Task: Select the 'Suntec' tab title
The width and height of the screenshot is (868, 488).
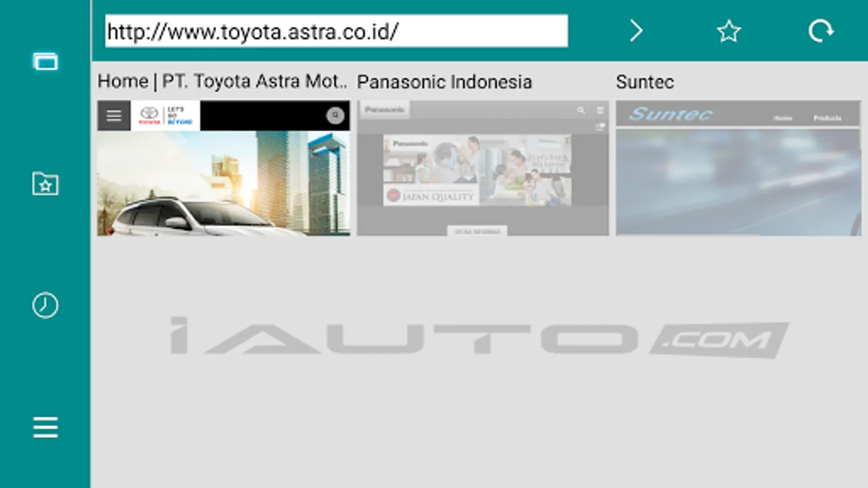Action: point(645,82)
